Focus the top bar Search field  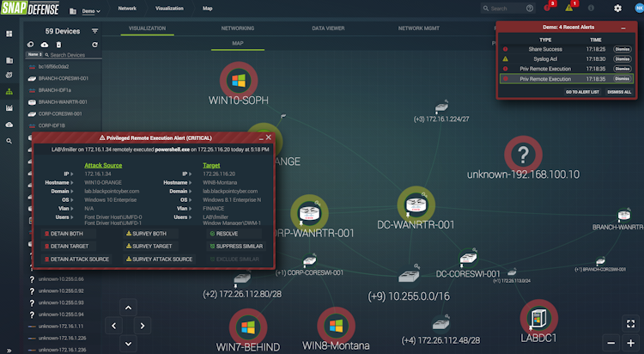tap(507, 9)
